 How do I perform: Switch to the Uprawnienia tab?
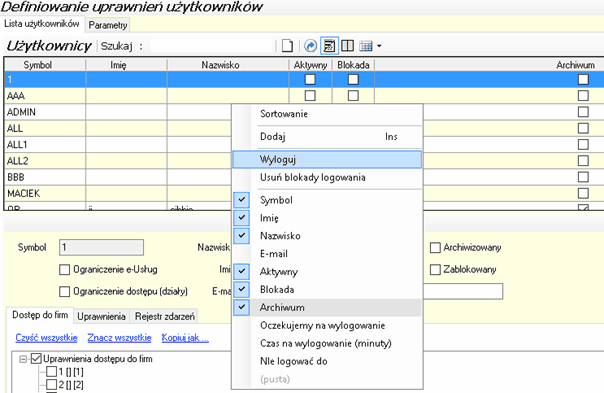click(x=101, y=317)
